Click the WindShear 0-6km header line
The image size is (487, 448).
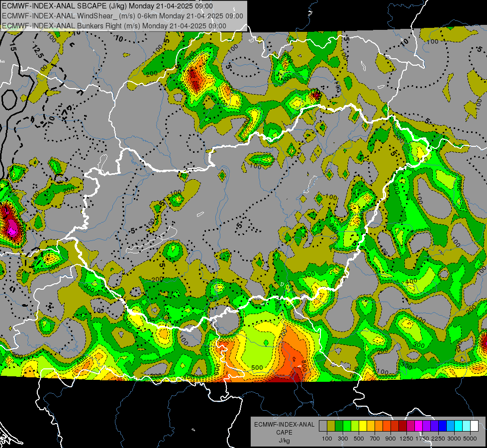coord(122,16)
